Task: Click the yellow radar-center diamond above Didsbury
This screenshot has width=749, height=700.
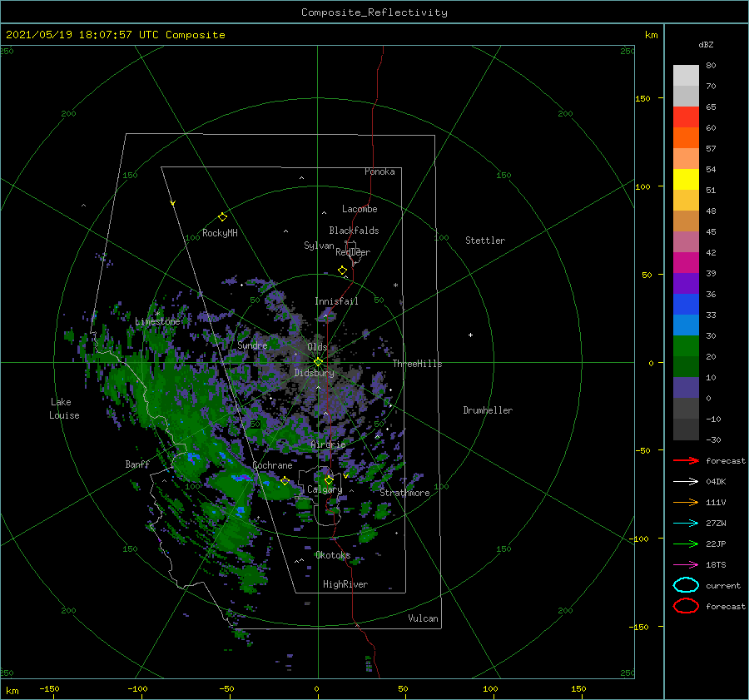Action: (x=318, y=362)
